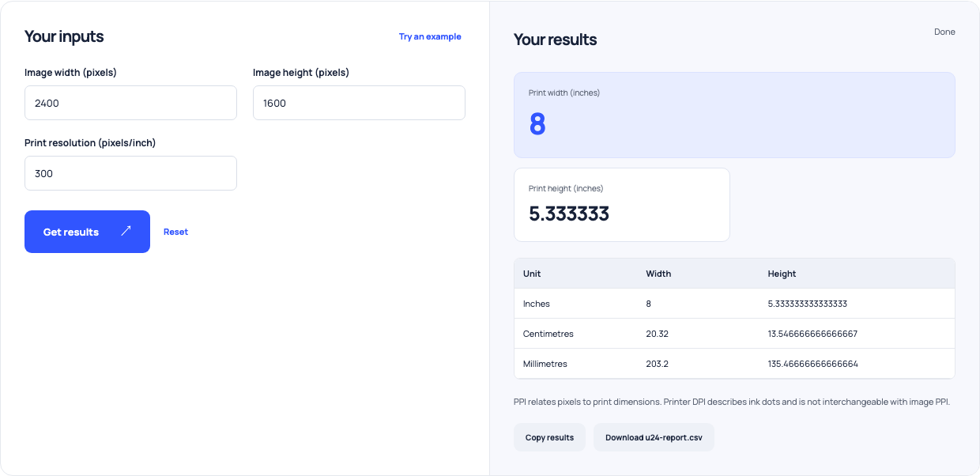Click the Image width (pixels) label
The width and height of the screenshot is (980, 476).
click(x=70, y=73)
